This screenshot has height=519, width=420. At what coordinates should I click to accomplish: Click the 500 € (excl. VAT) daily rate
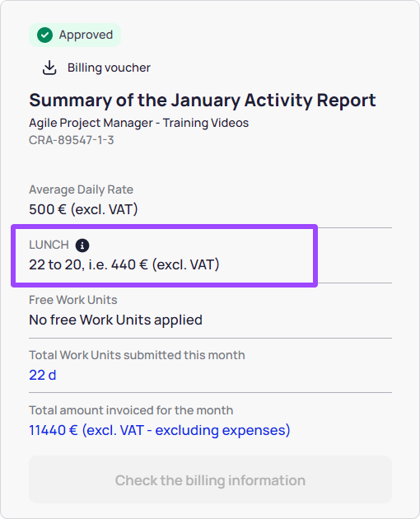[83, 209]
